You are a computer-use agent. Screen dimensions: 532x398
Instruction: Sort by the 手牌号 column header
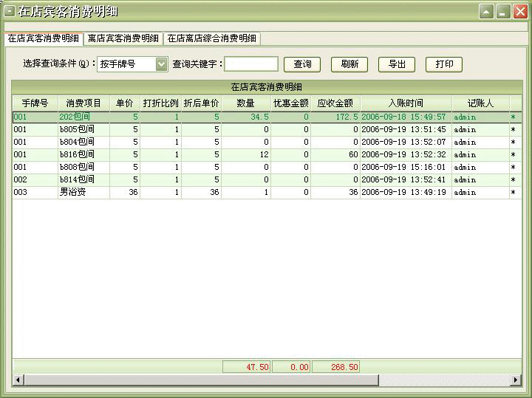(35, 103)
